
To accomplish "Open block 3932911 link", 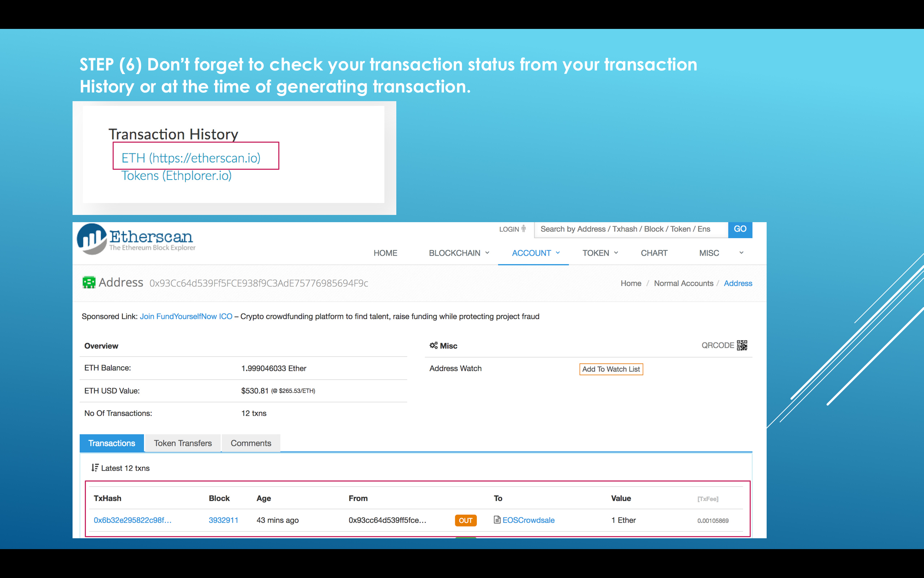I will 223,520.
